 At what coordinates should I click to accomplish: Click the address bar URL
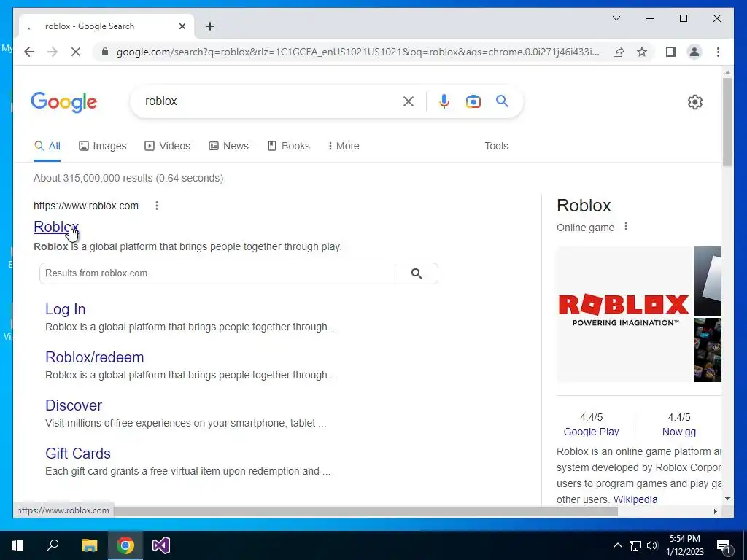(x=357, y=52)
